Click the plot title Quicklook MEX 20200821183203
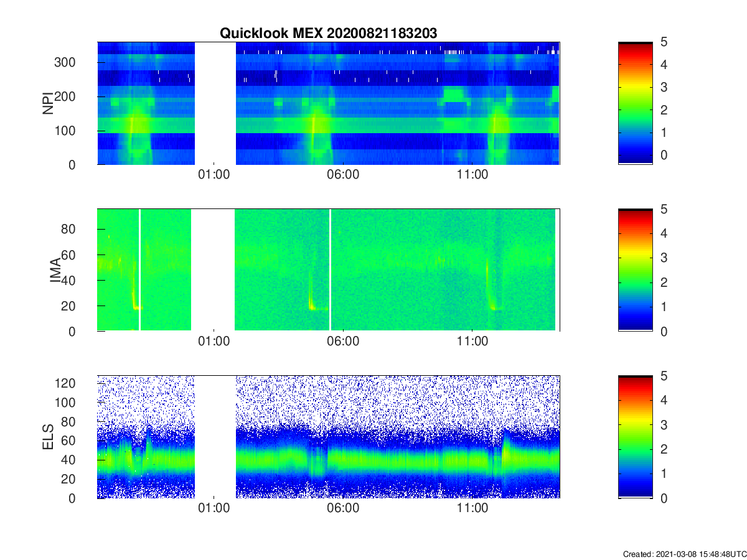 pyautogui.click(x=328, y=34)
